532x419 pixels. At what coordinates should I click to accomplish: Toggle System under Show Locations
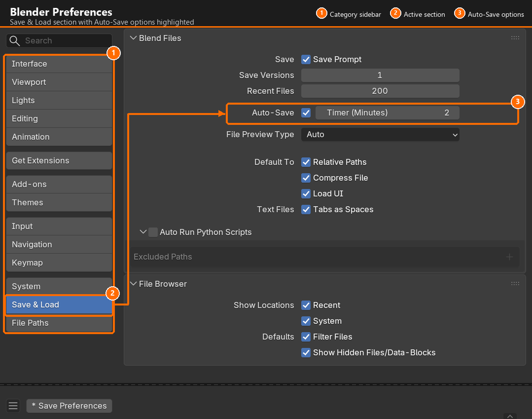pyautogui.click(x=306, y=321)
